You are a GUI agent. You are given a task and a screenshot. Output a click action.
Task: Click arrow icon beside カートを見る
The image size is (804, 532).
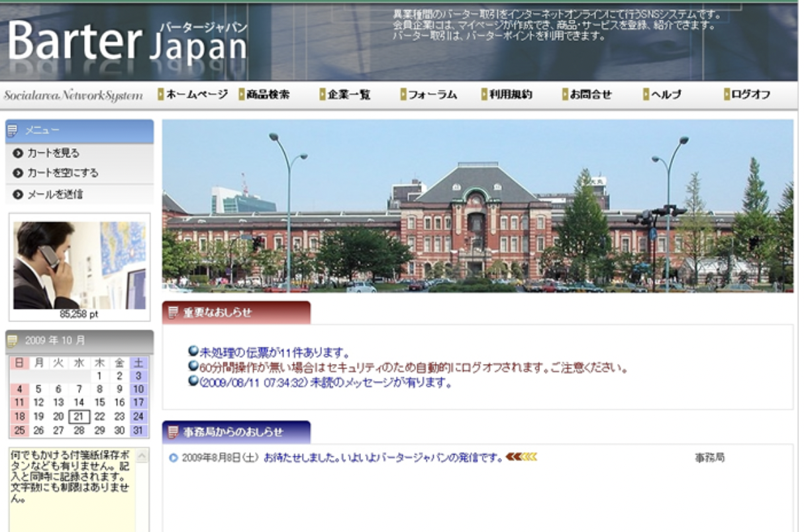click(18, 154)
